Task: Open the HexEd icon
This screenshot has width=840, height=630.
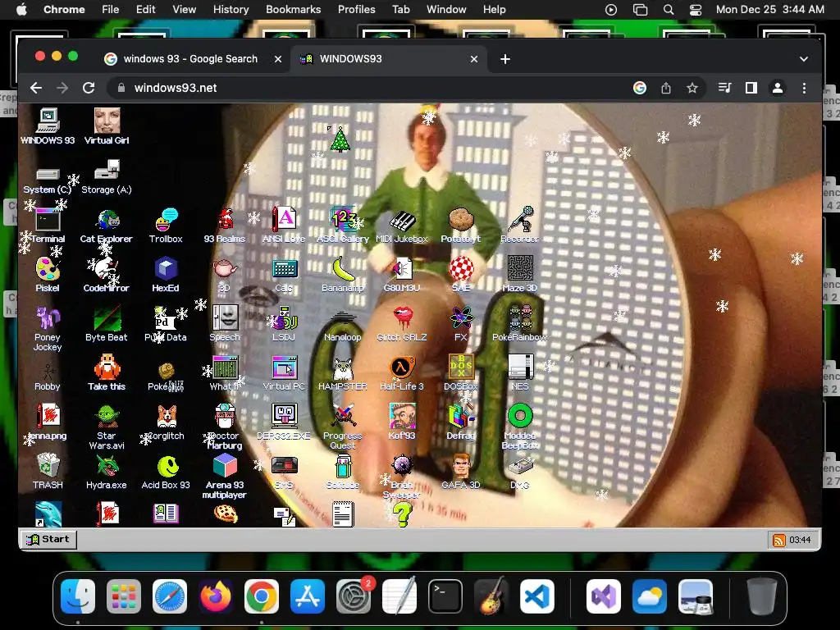Action: (166, 275)
